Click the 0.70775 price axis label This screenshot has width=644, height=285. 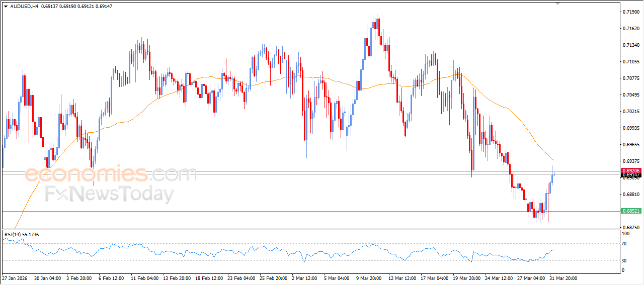pyautogui.click(x=630, y=78)
